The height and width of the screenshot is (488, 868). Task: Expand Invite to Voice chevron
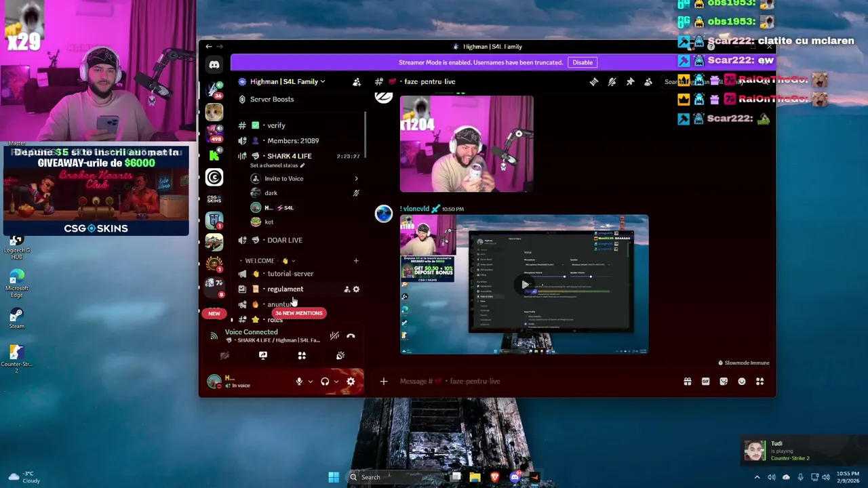tap(356, 178)
